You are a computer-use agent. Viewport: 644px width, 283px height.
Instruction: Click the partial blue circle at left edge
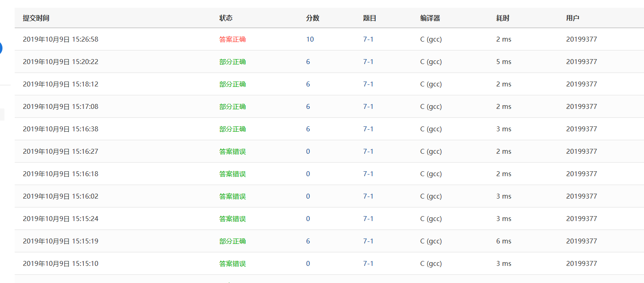(1, 48)
